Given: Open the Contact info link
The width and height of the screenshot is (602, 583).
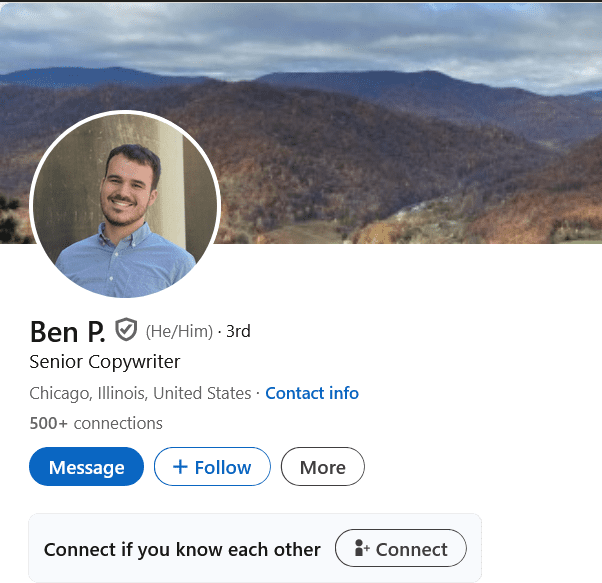Looking at the screenshot, I should (312, 393).
